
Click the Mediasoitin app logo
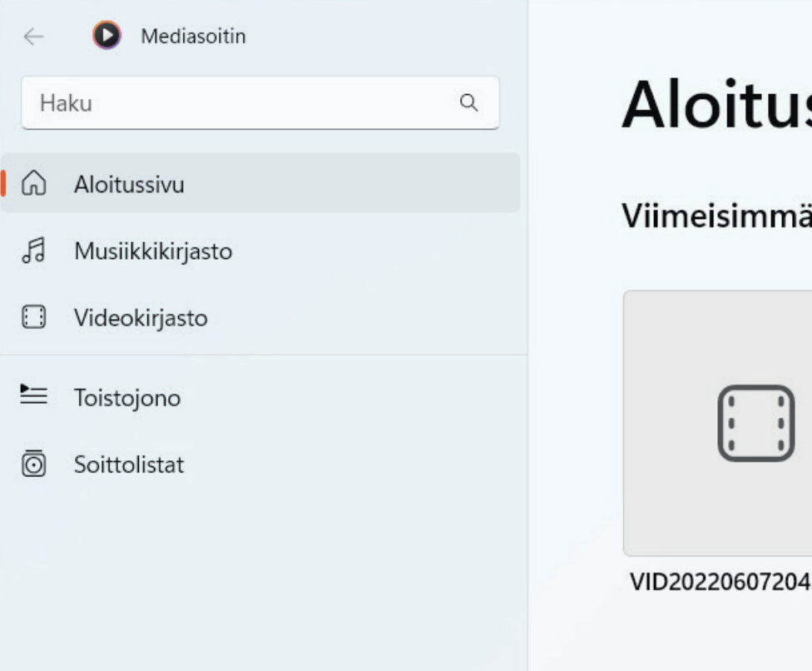coord(106,36)
